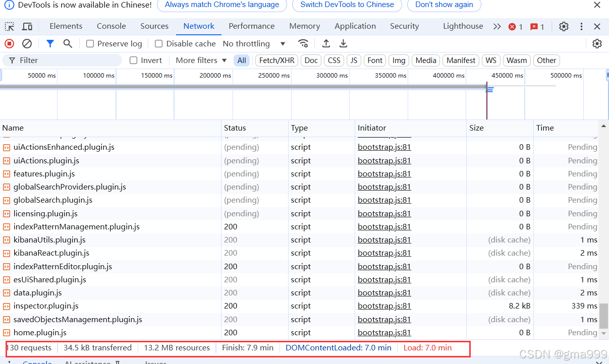Viewport: 609px width, 364px height.
Task: Switch to the Console tab
Action: (111, 26)
